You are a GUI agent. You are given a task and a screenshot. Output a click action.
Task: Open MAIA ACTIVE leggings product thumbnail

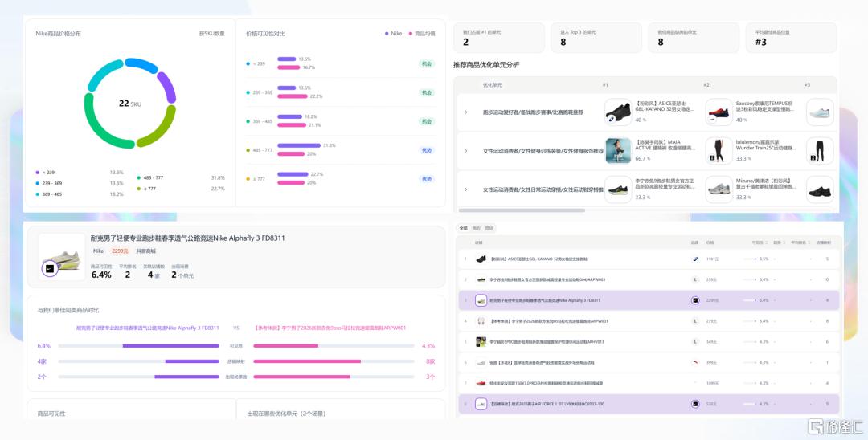coord(618,151)
